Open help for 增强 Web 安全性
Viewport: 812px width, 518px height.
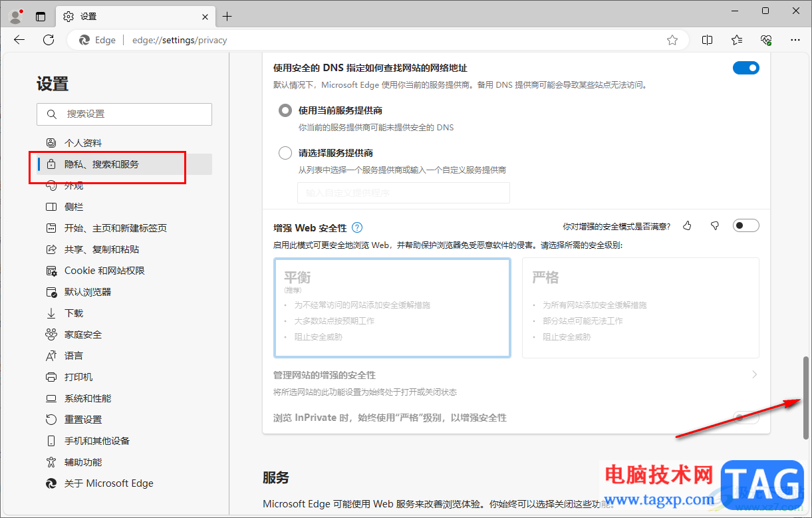(x=357, y=227)
